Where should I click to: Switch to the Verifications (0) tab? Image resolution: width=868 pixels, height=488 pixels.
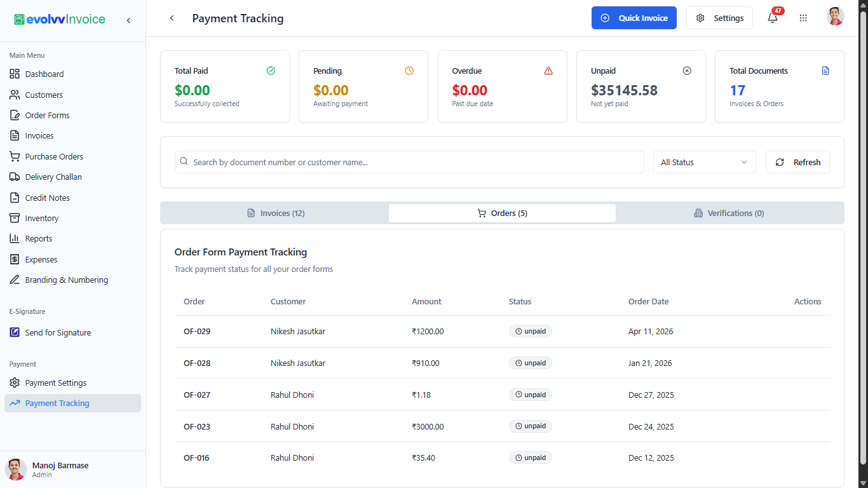pyautogui.click(x=729, y=213)
